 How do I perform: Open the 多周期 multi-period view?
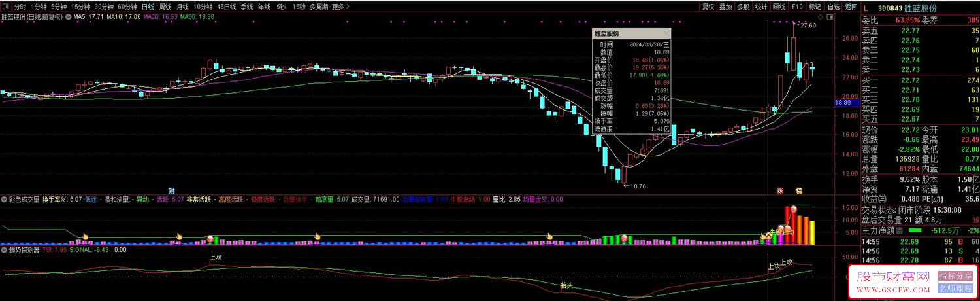pos(319,7)
